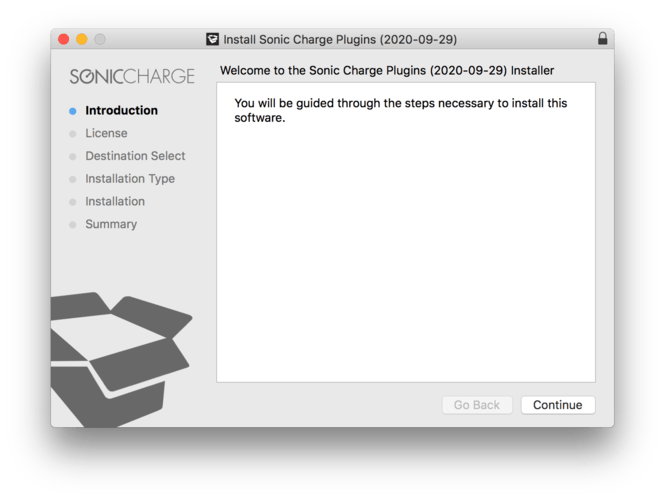Click the Summary step bullet
Image resolution: width=665 pixels, height=500 pixels.
point(73,225)
